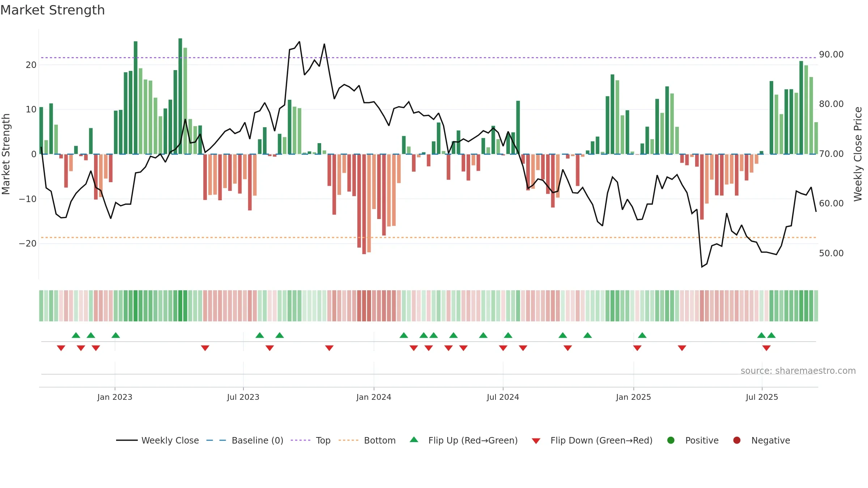
Task: Click the Jul 2025 axis label
Action: [x=762, y=397]
